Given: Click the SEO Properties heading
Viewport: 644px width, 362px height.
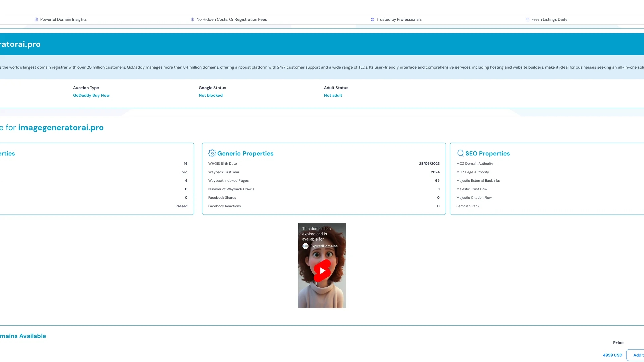Looking at the screenshot, I should pos(487,154).
